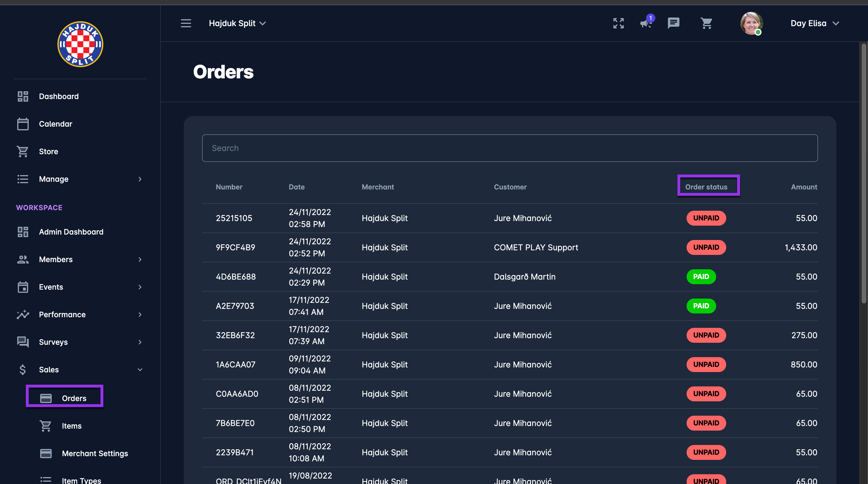Open the shopping cart icon in header
This screenshot has height=484, width=868.
click(x=706, y=23)
